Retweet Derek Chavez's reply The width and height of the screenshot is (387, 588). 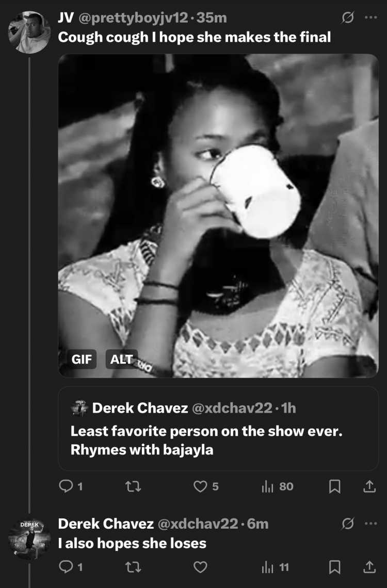tap(133, 567)
